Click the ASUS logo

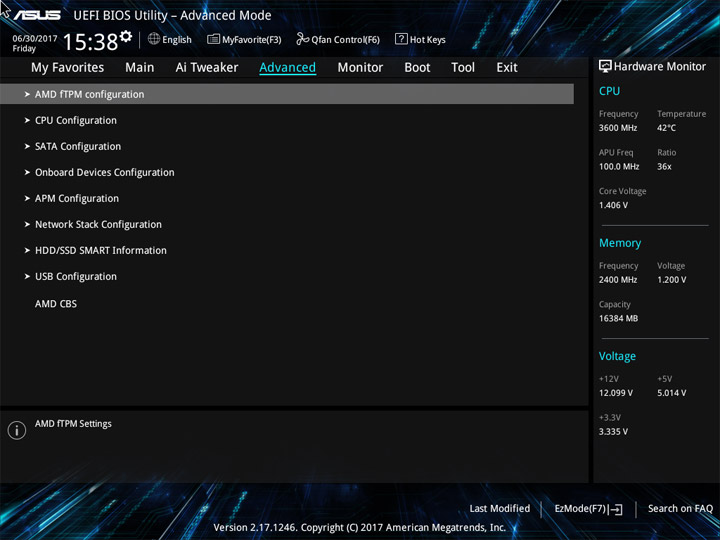click(x=37, y=15)
